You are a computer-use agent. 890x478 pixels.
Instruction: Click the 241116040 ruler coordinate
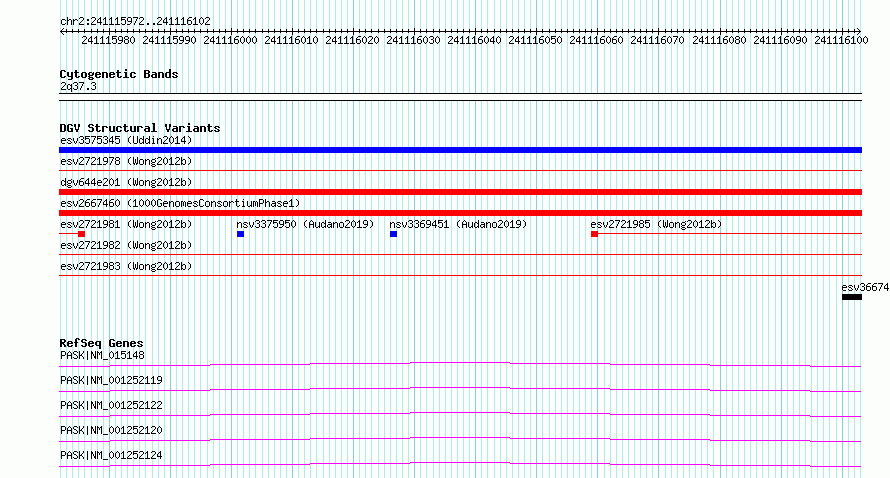[475, 41]
